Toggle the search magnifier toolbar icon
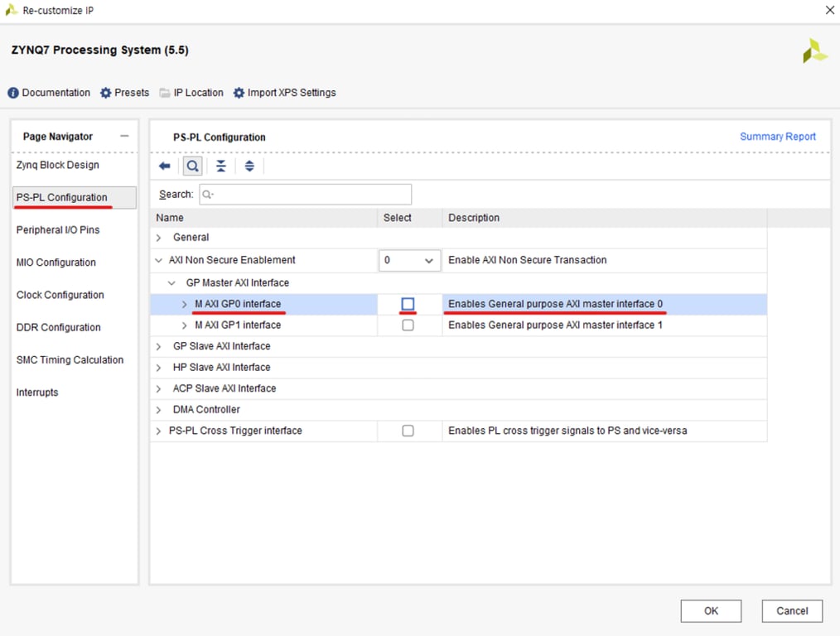The image size is (840, 636). (x=193, y=166)
